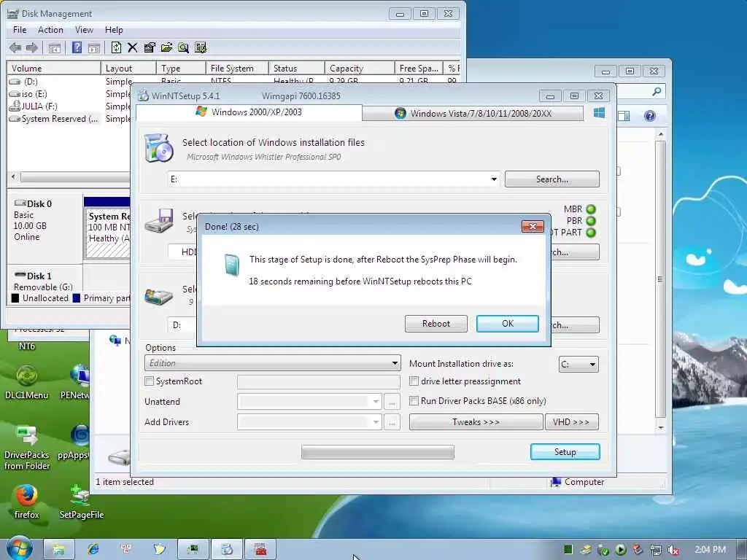Click the Volume column header in Disk Management

click(x=53, y=69)
